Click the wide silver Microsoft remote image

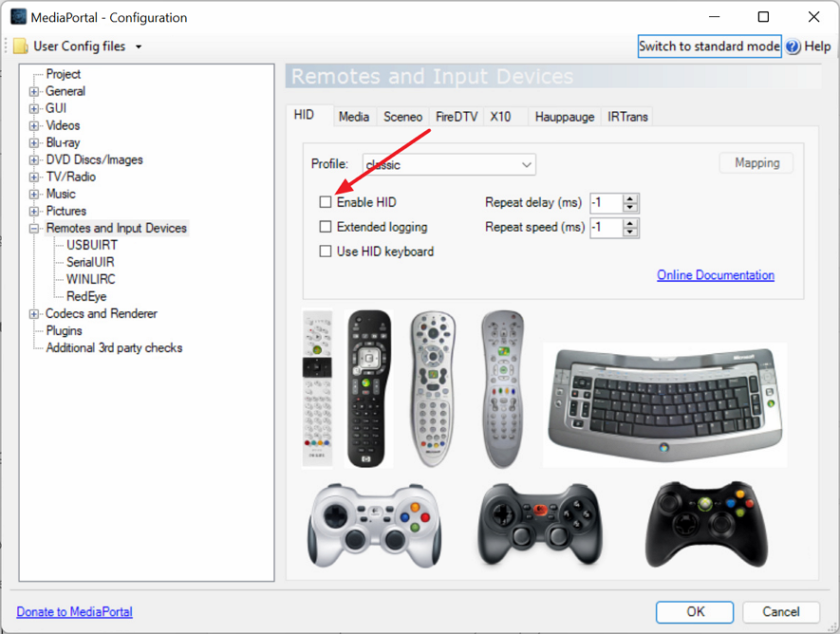pos(433,389)
